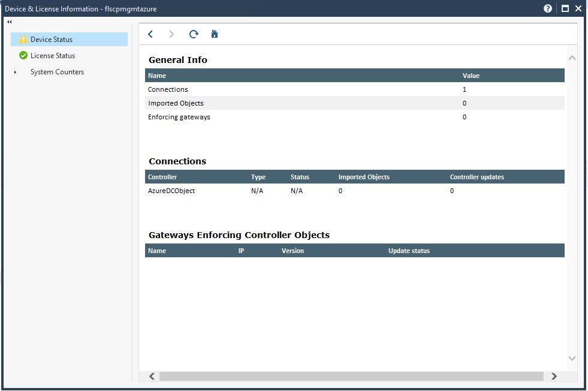Collapse the left sidebar with double arrows
The height and width of the screenshot is (391, 588).
click(8, 21)
